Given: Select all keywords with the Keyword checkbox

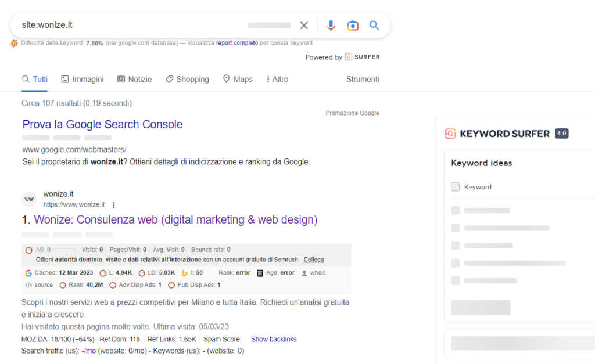Looking at the screenshot, I should pyautogui.click(x=456, y=187).
